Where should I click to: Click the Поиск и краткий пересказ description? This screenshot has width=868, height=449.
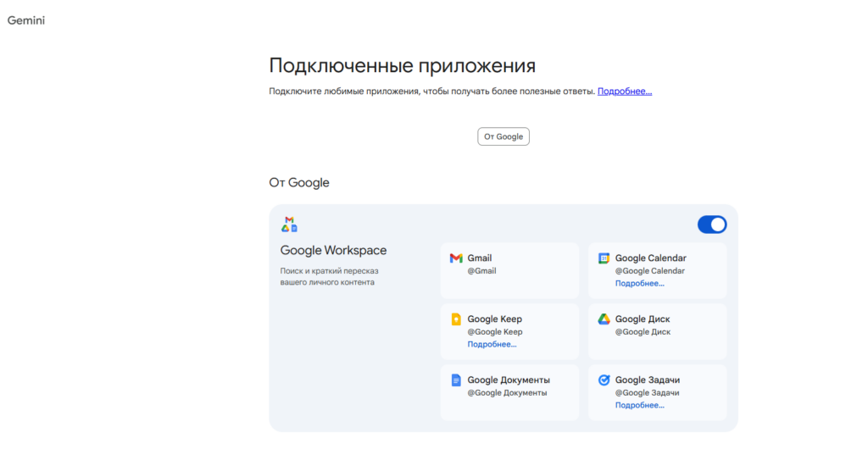[330, 276]
